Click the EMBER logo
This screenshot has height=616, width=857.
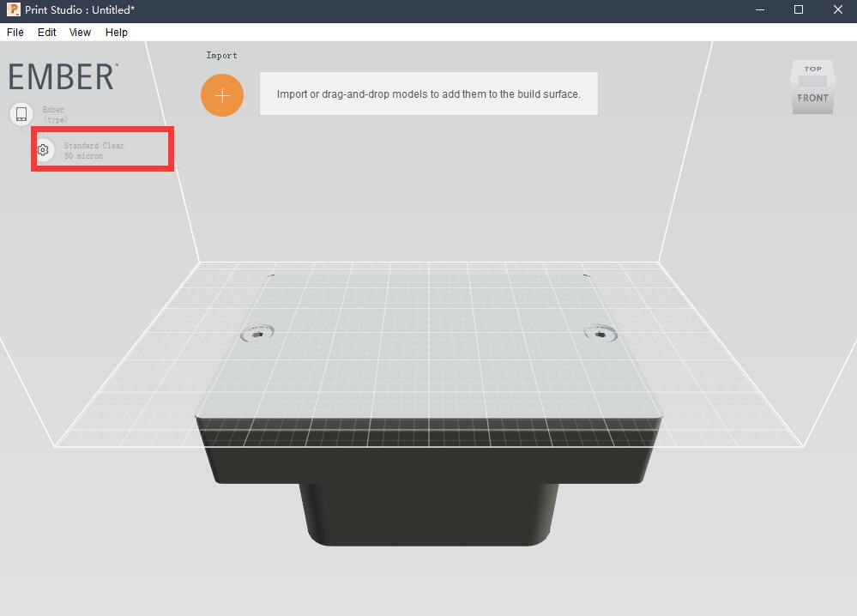pos(63,77)
